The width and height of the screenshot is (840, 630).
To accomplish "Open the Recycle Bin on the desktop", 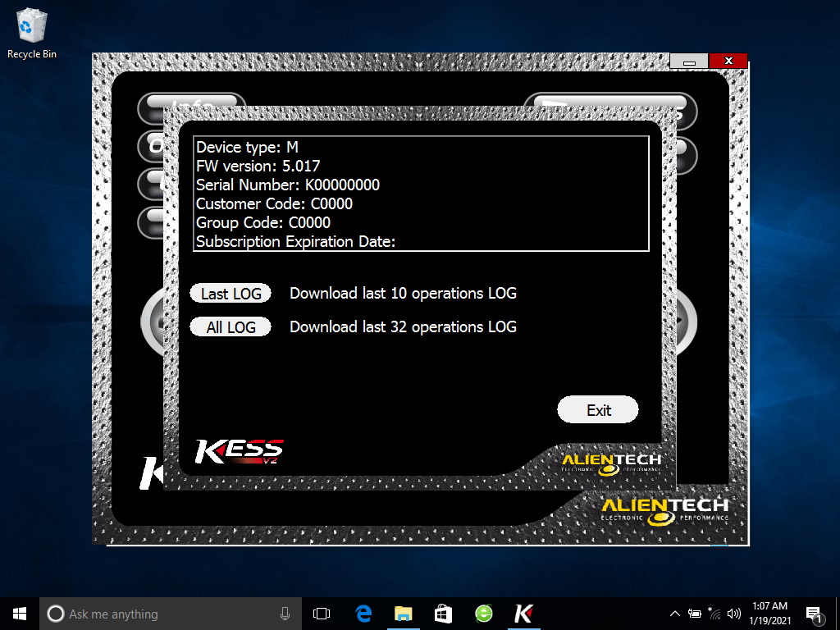I will click(31, 26).
